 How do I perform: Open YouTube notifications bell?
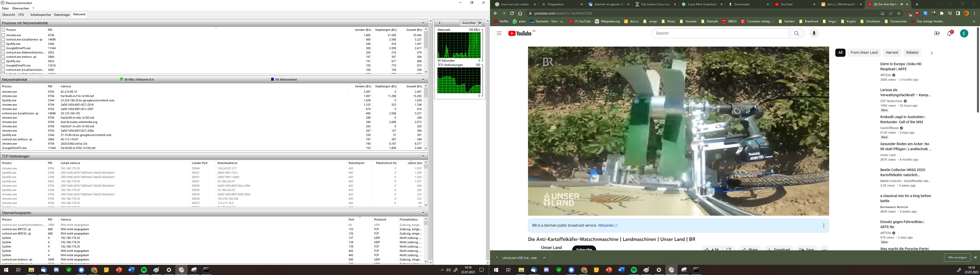point(950,33)
